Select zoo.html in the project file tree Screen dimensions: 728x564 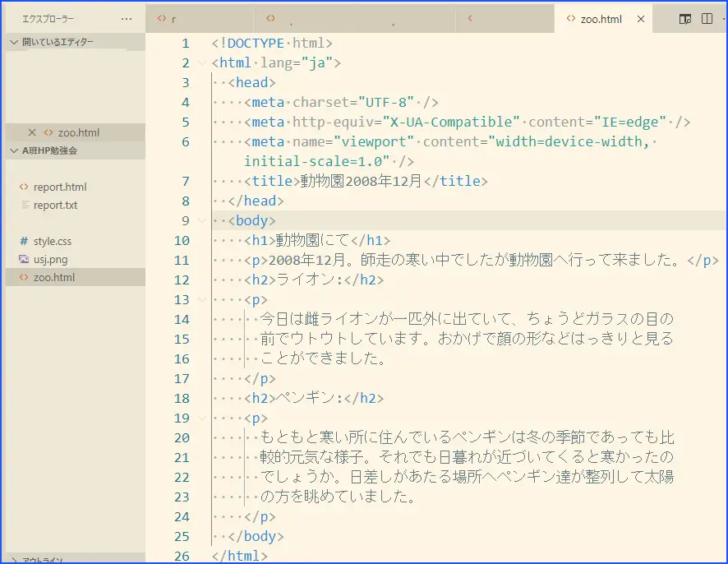pyautogui.click(x=54, y=278)
